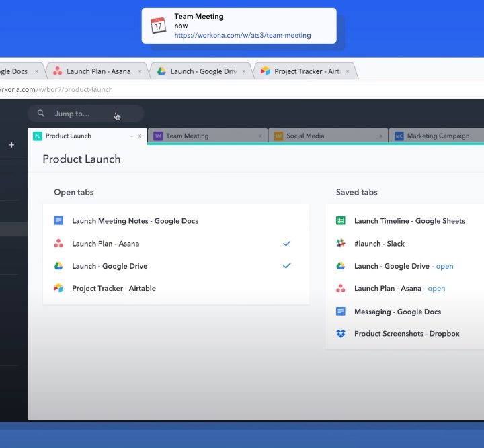Viewport: 484px width, 448px height.
Task: Click the magnifier search icon
Action: [x=41, y=113]
